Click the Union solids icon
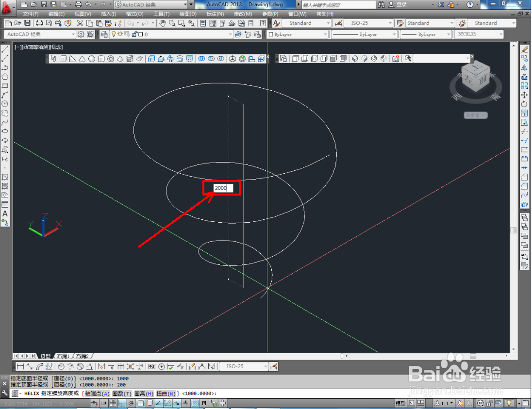 pyautogui.click(x=201, y=59)
